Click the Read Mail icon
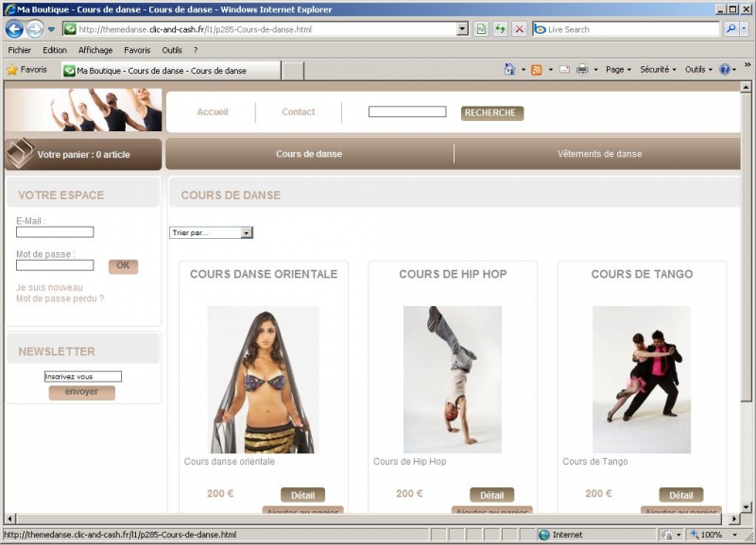 (x=564, y=70)
